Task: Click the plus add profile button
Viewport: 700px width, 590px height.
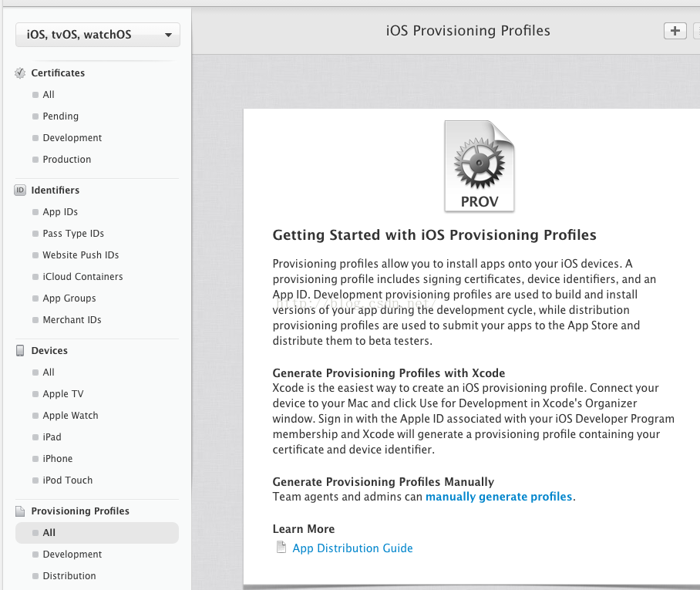Action: click(x=675, y=31)
